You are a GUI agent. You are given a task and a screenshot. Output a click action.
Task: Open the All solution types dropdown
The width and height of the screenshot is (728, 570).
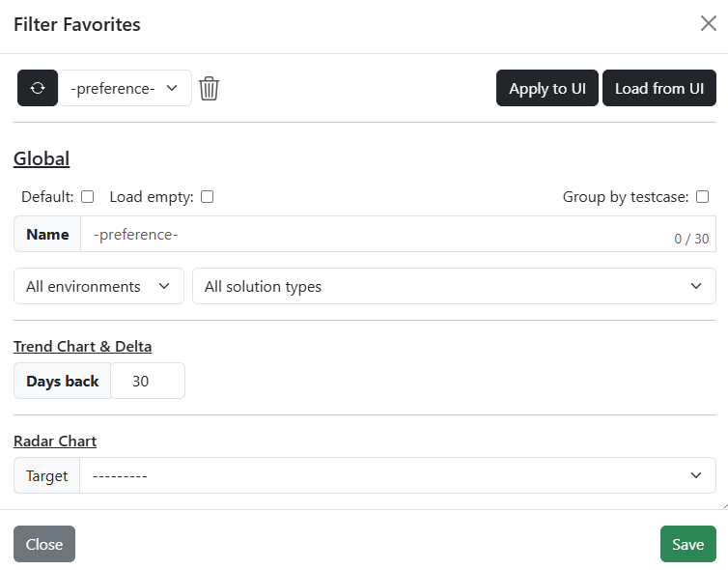click(454, 286)
